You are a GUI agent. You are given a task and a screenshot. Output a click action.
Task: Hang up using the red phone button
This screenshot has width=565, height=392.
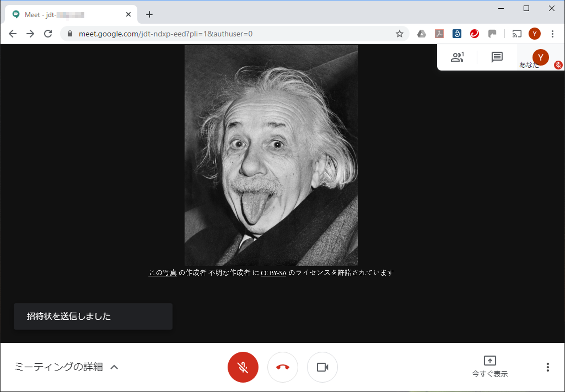pos(283,367)
